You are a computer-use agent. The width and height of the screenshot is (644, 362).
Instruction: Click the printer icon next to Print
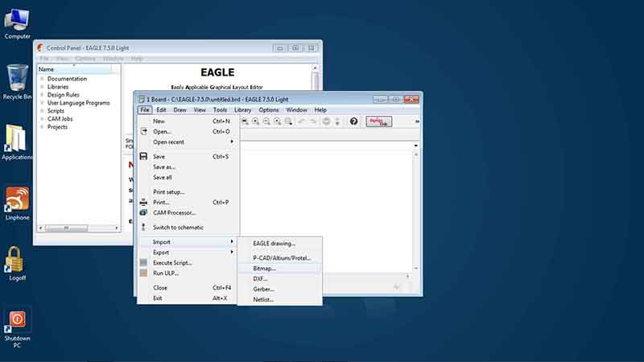pyautogui.click(x=143, y=203)
